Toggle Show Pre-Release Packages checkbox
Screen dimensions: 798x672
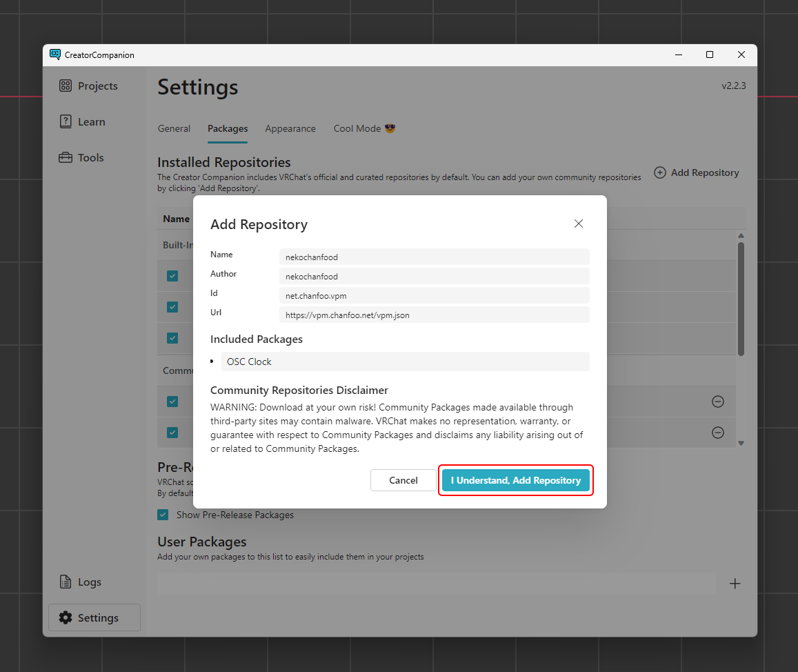pos(163,515)
